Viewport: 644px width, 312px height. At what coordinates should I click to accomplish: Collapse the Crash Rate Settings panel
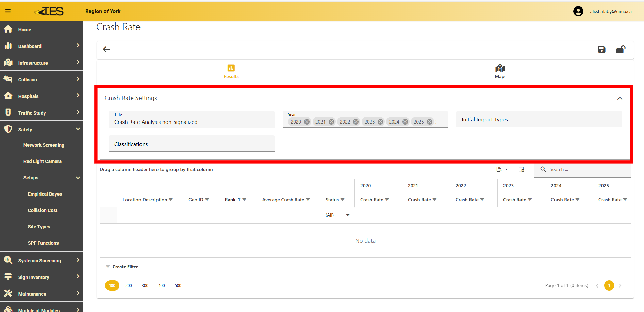tap(620, 98)
